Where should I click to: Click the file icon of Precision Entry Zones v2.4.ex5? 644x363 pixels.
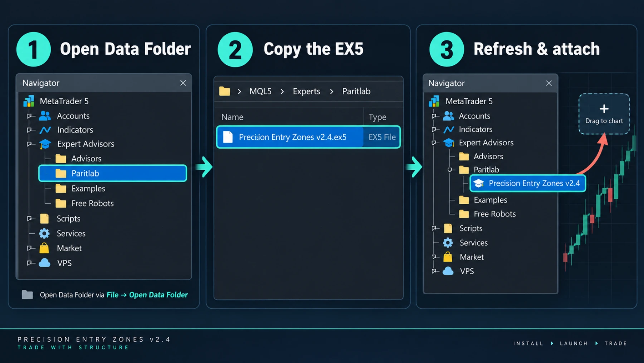pyautogui.click(x=228, y=137)
